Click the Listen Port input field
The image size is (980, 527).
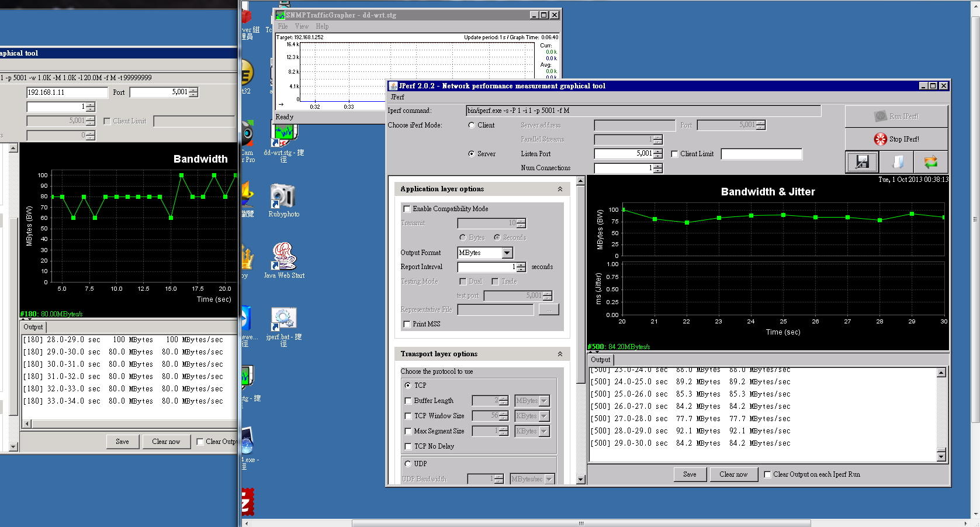tap(624, 154)
